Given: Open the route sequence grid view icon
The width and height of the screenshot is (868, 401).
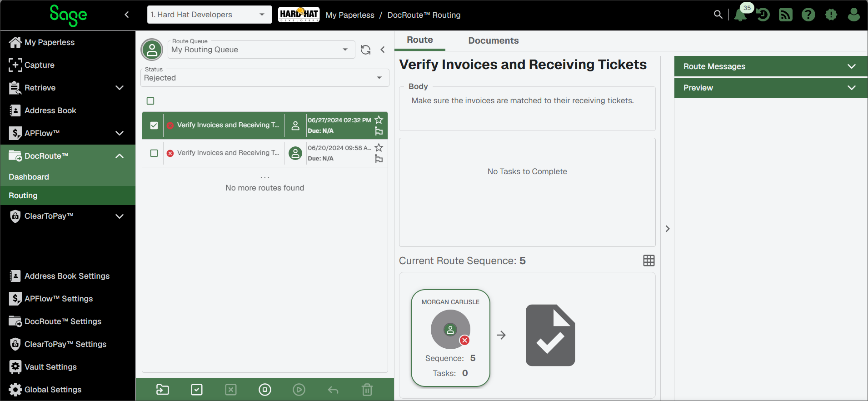Looking at the screenshot, I should (649, 261).
